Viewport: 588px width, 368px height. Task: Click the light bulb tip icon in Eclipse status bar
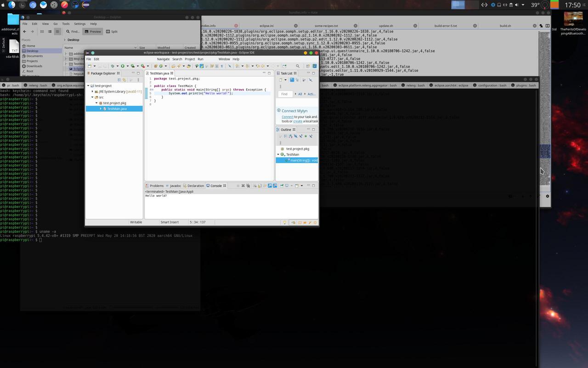click(x=284, y=222)
